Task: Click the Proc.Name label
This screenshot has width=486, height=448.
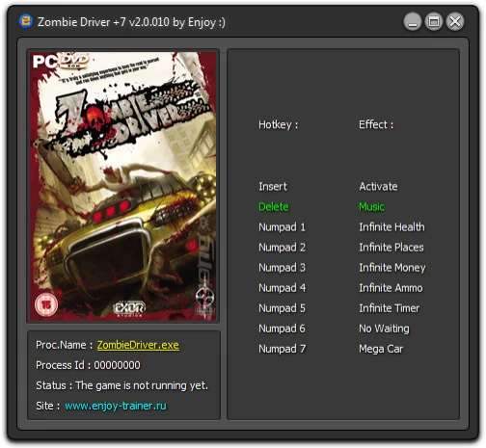Action: coord(64,345)
